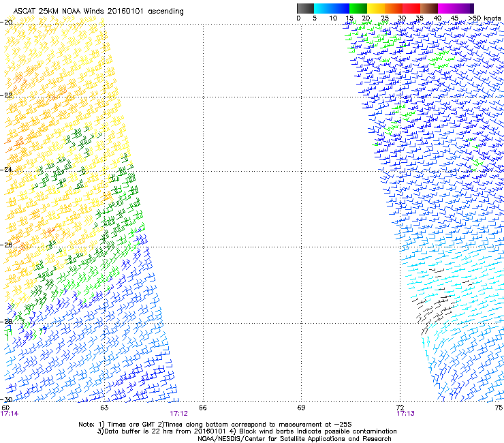Click the latitude label '-20'
Image resolution: width=504 pixels, height=443 pixels.
coord(7,22)
